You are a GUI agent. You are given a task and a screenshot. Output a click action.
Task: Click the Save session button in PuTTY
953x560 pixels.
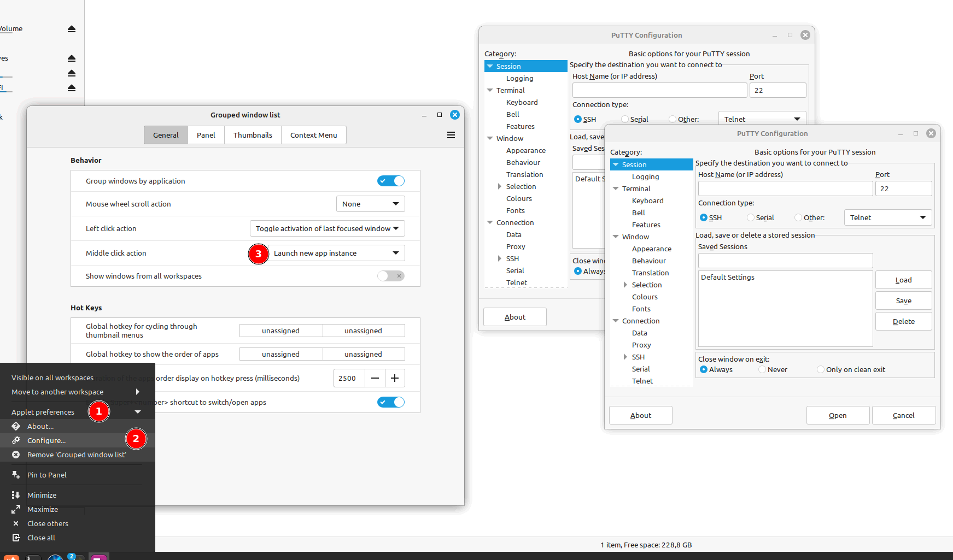point(904,300)
